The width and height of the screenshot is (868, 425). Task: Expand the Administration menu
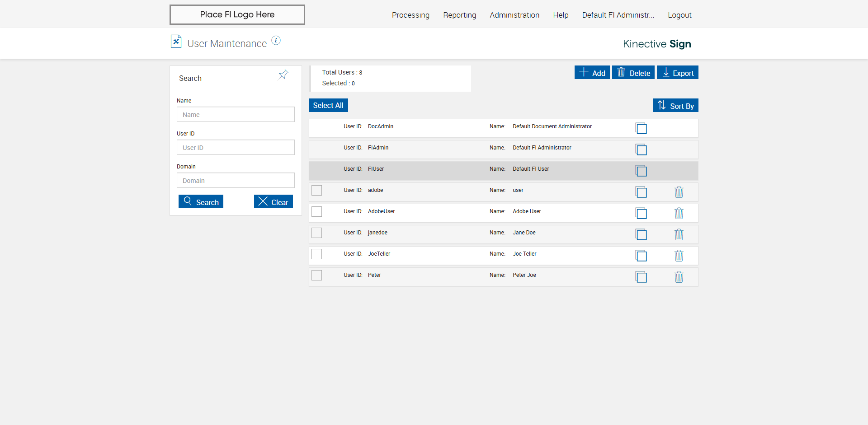point(514,15)
